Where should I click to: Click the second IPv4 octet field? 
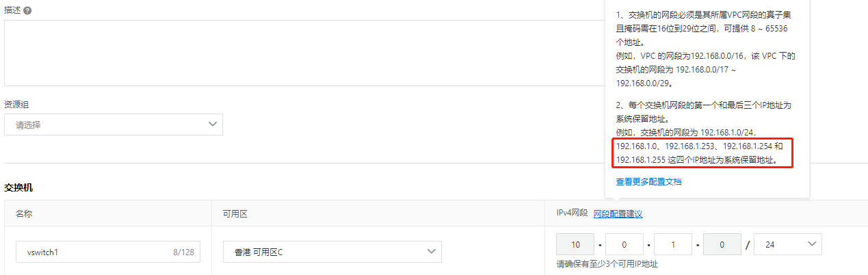[624, 244]
